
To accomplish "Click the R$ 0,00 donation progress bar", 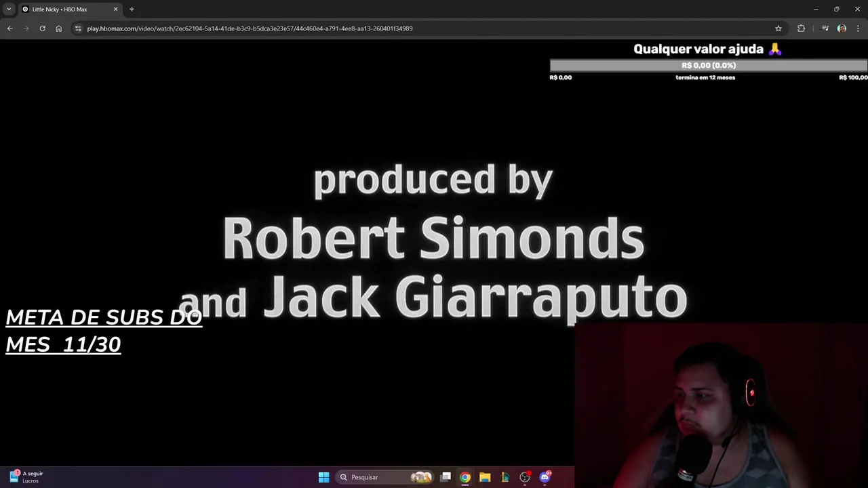I will click(x=709, y=66).
